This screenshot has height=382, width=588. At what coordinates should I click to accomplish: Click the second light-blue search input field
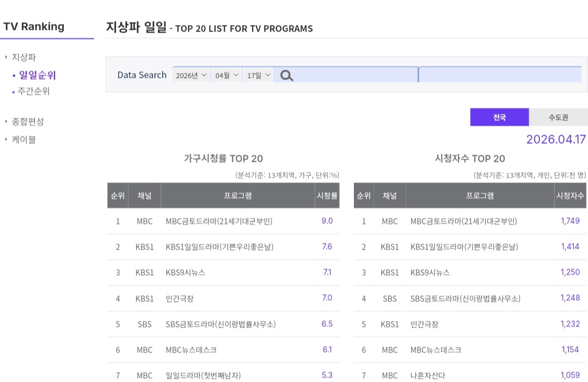pyautogui.click(x=500, y=74)
